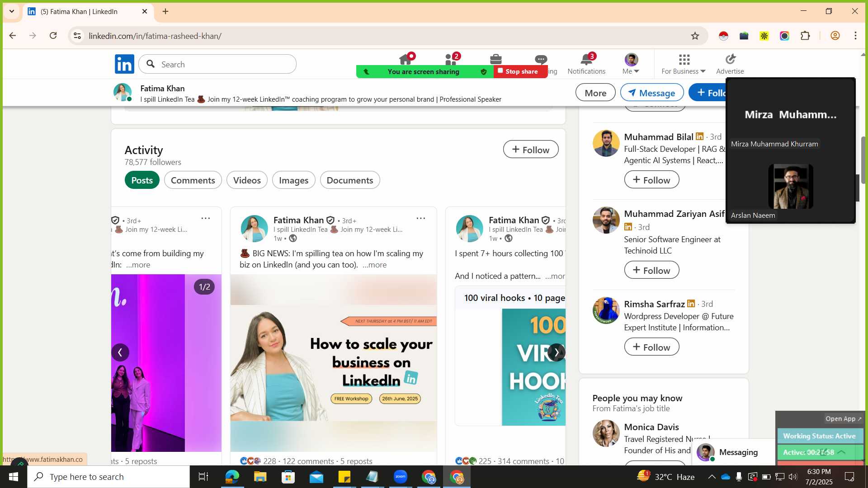Expand '...more' on the BIG NEWS post
Image resolution: width=868 pixels, height=488 pixels.
point(374,265)
